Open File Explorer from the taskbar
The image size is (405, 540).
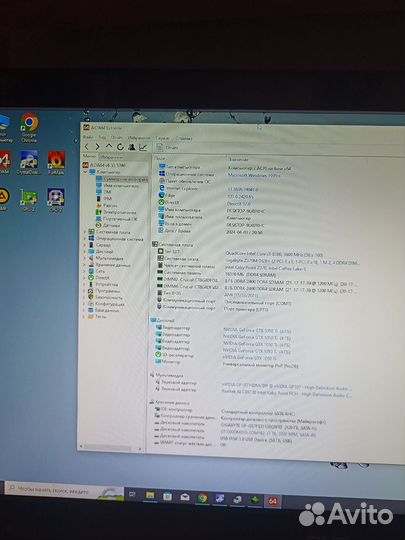(150, 496)
